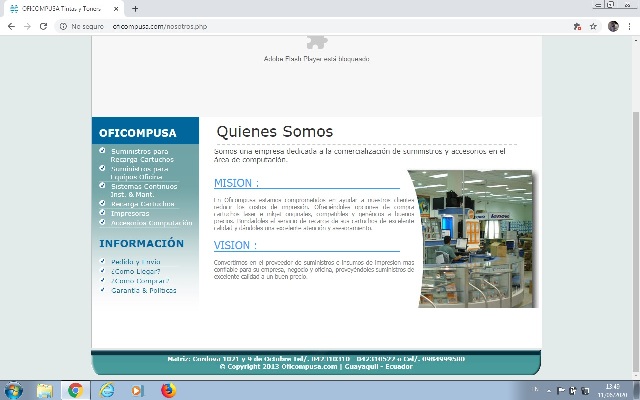Open 'Suministros para Recarga Cartuchos' link

(141, 156)
